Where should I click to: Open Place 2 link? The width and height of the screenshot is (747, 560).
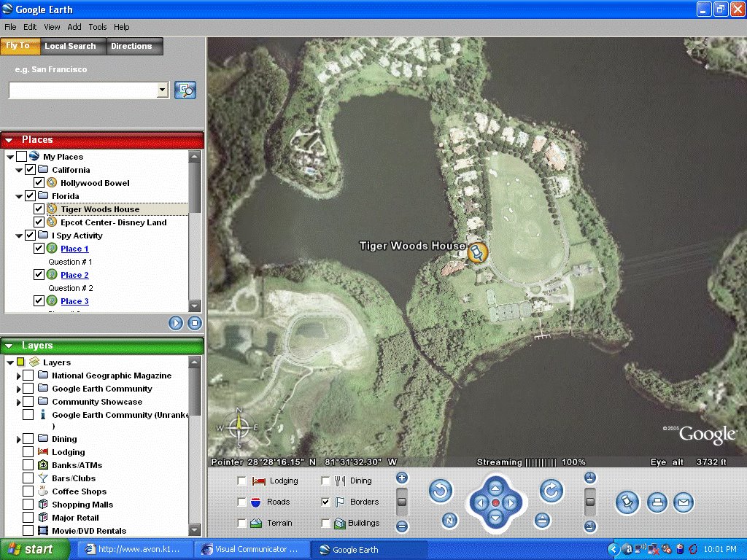[x=74, y=275]
